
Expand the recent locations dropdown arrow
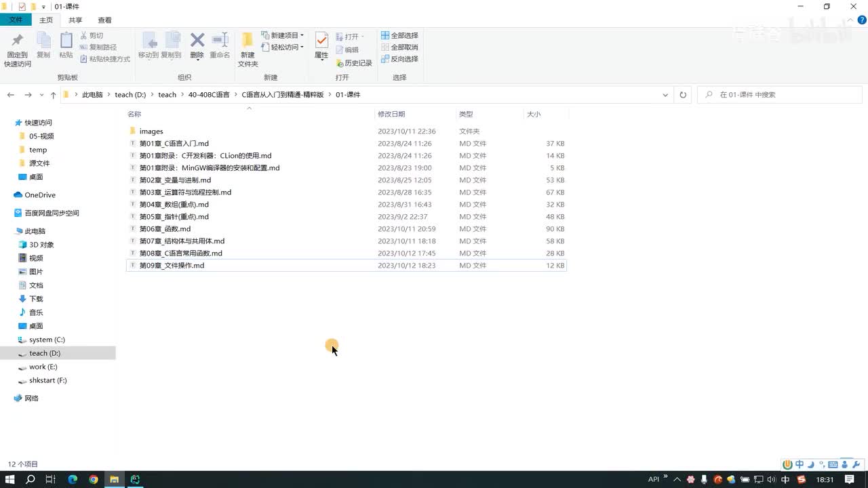[41, 95]
